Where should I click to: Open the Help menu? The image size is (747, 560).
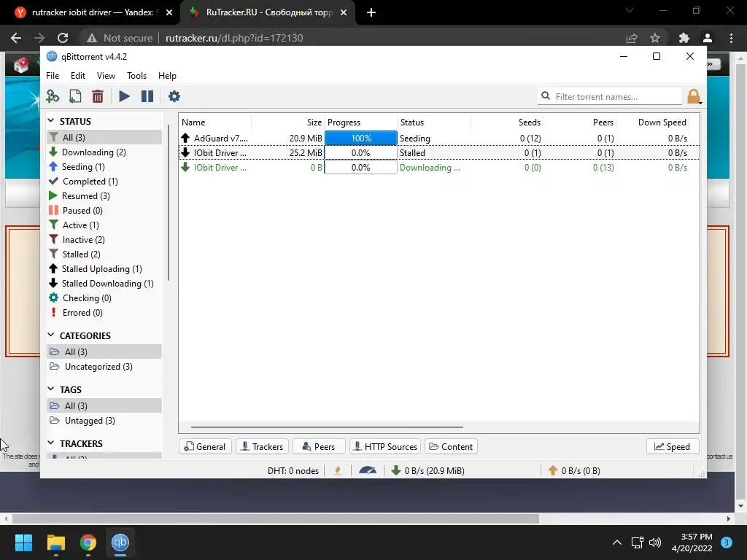point(167,76)
